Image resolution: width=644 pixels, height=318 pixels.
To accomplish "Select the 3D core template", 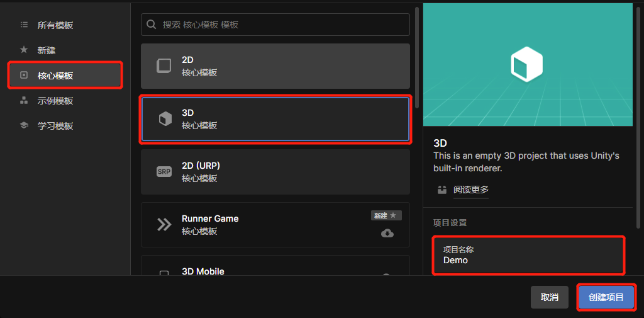I will (275, 119).
